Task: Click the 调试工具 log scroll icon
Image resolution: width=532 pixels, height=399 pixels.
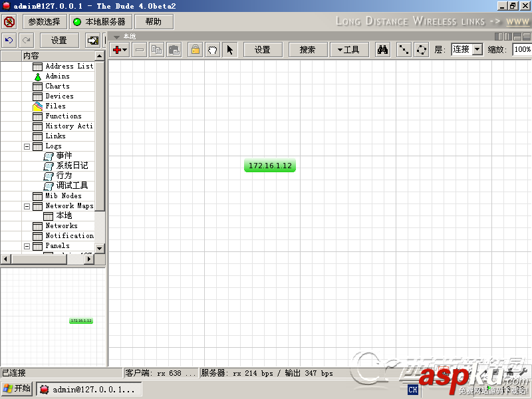Action: pyautogui.click(x=49, y=186)
